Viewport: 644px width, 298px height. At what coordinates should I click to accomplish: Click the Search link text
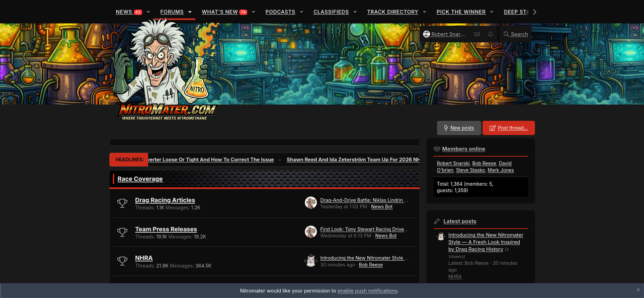point(519,34)
